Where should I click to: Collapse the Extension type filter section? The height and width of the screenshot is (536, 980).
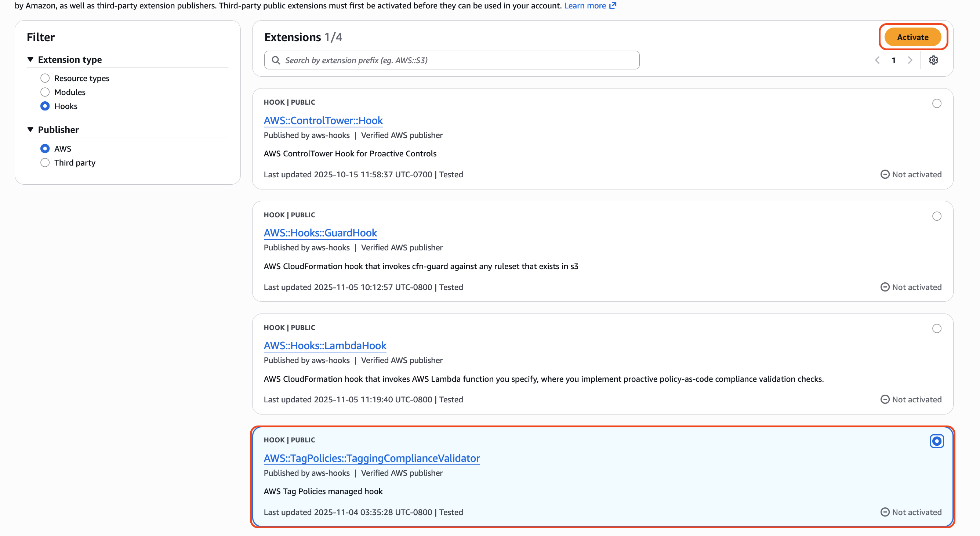30,59
